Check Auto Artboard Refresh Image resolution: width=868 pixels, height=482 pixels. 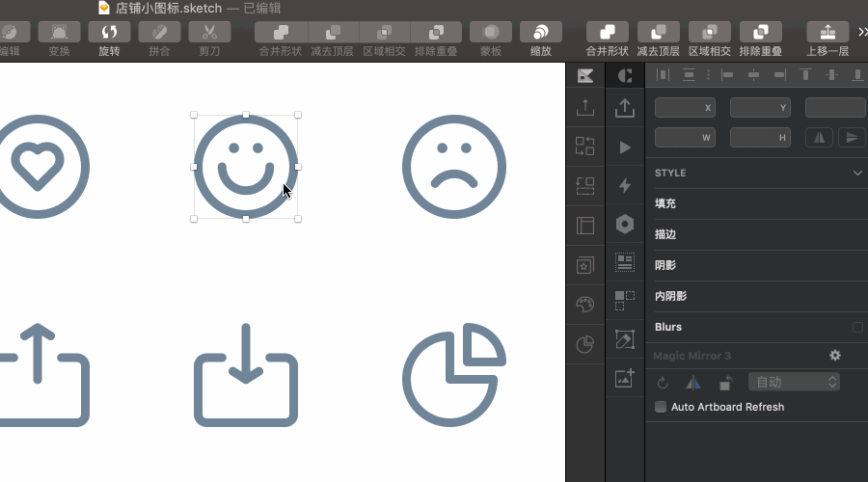coord(661,407)
